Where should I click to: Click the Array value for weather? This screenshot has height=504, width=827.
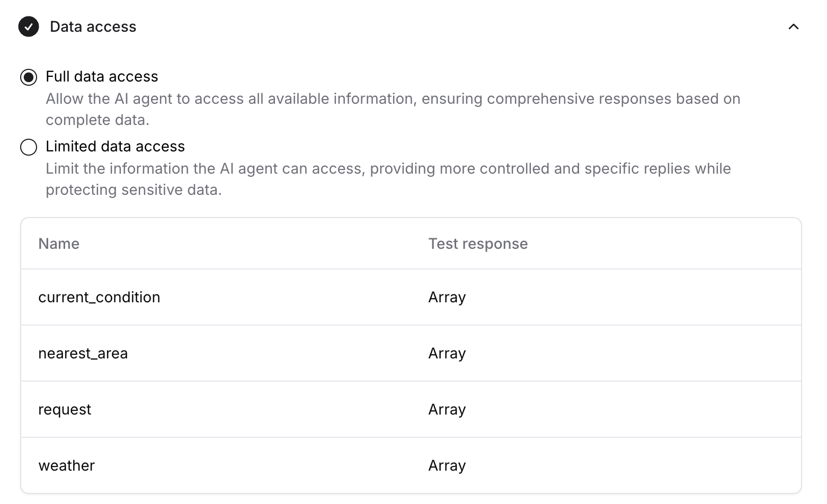pyautogui.click(x=447, y=465)
